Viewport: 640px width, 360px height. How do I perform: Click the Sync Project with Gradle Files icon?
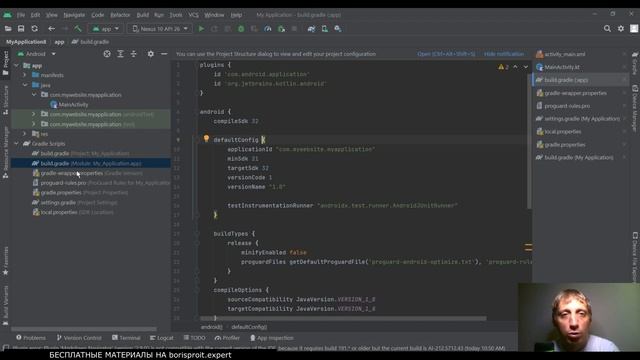tap(311, 29)
